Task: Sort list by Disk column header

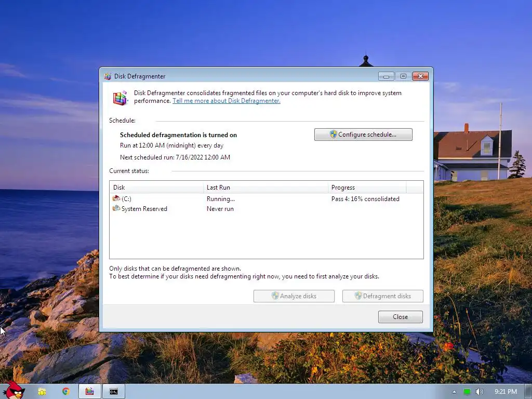Action: point(157,187)
